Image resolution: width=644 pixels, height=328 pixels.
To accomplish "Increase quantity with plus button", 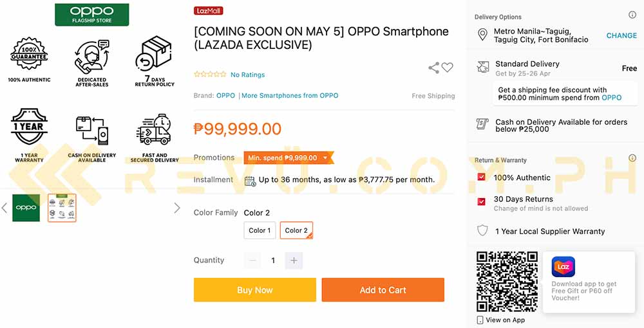I will [294, 260].
